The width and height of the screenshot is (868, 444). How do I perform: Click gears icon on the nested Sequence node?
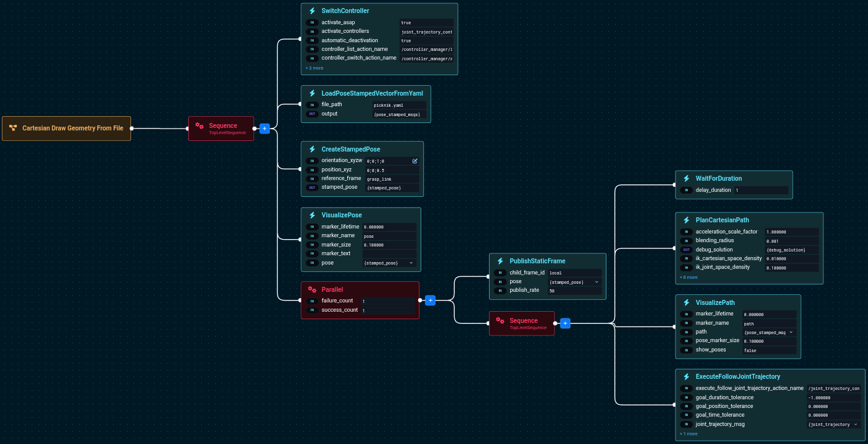500,320
